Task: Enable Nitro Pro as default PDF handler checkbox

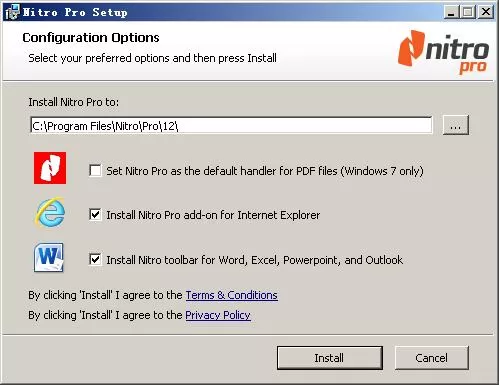Action: 95,171
